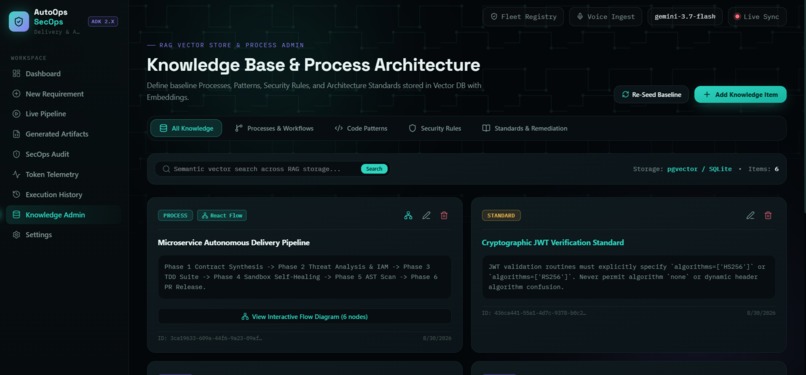Click the red Live Sync indicator dot
The height and width of the screenshot is (375, 806).
737,16
